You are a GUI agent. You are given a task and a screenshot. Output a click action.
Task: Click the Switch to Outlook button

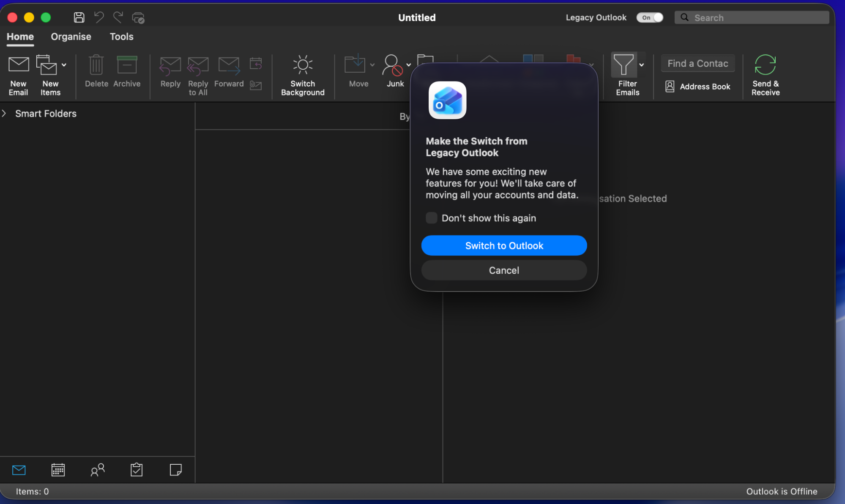(504, 245)
